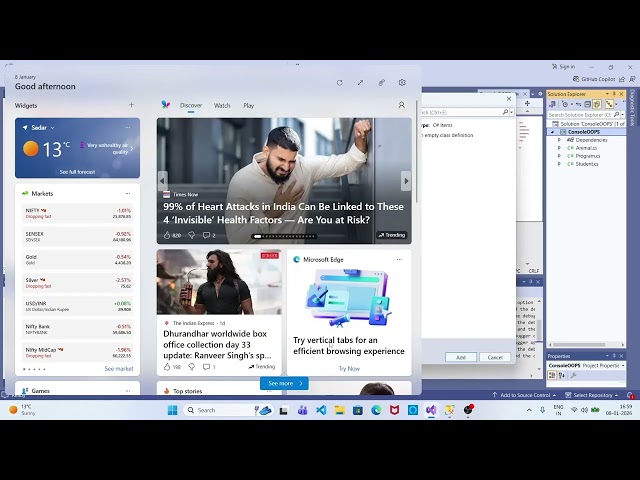
Task: Click the Output window vertical scrollbar
Action: coord(539,331)
